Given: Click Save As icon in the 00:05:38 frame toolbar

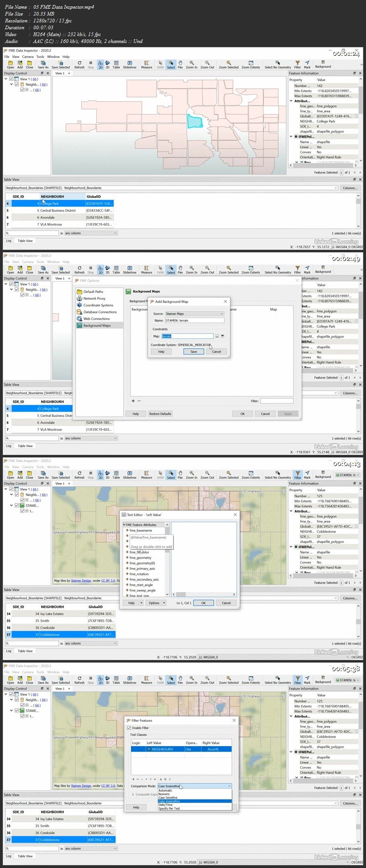Looking at the screenshot, I should tap(43, 680).
